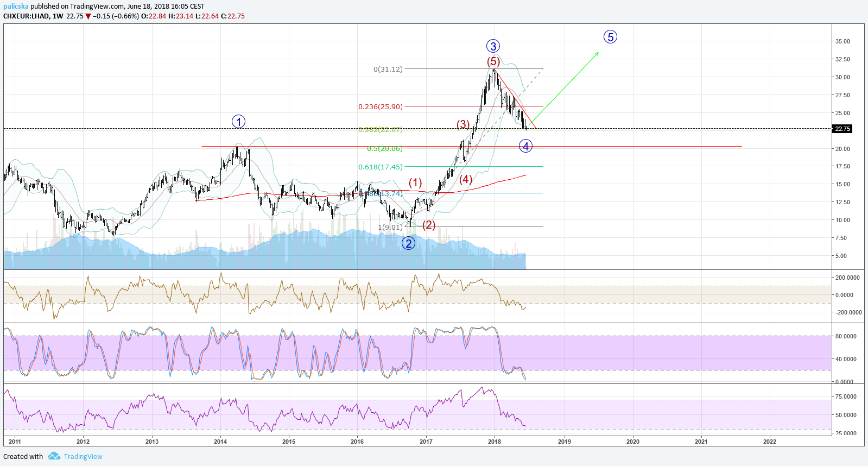
Task: Select circled wave label 1
Action: 238,122
